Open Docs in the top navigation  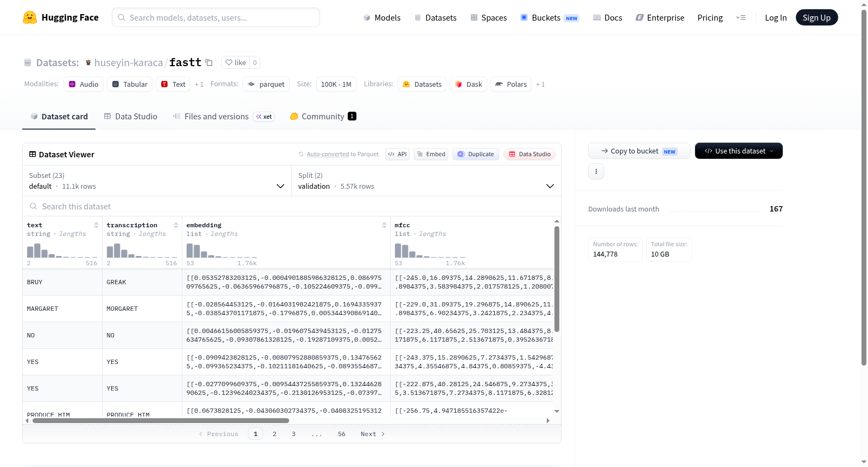point(608,17)
